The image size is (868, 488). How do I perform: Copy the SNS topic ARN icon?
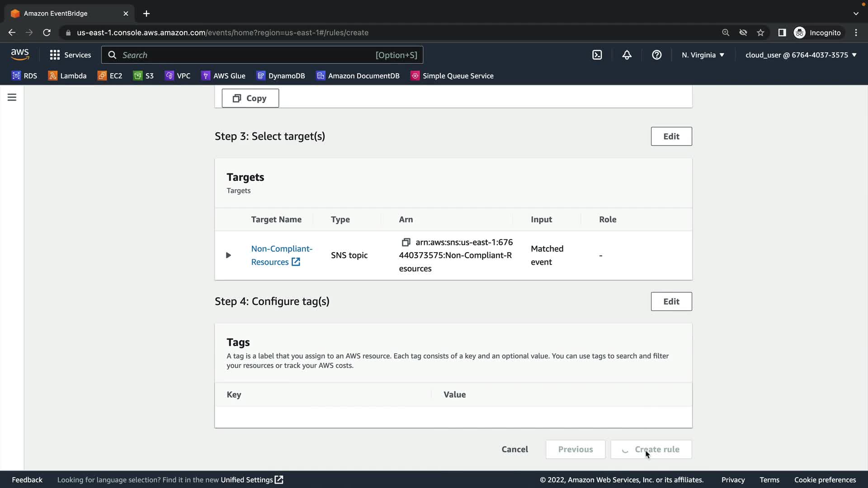[x=406, y=243]
